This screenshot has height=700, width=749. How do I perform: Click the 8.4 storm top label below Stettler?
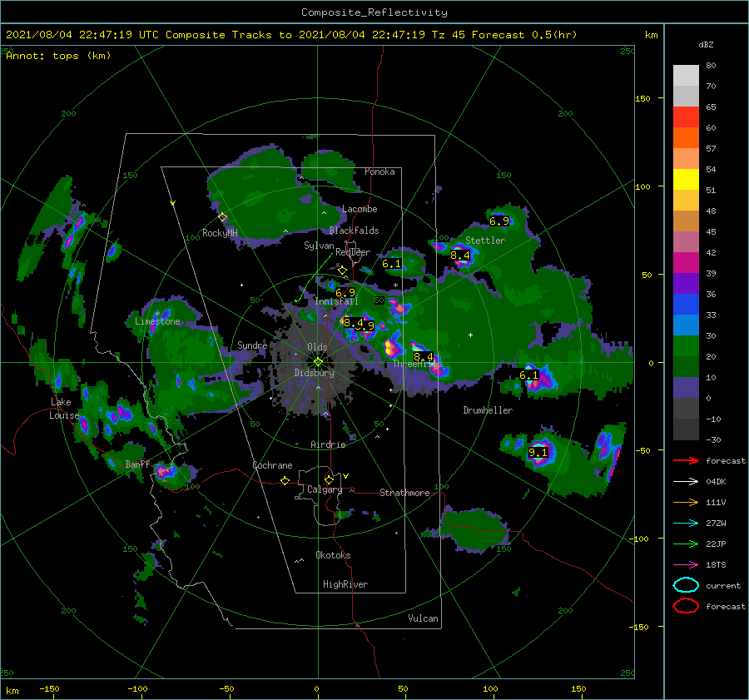(x=460, y=256)
